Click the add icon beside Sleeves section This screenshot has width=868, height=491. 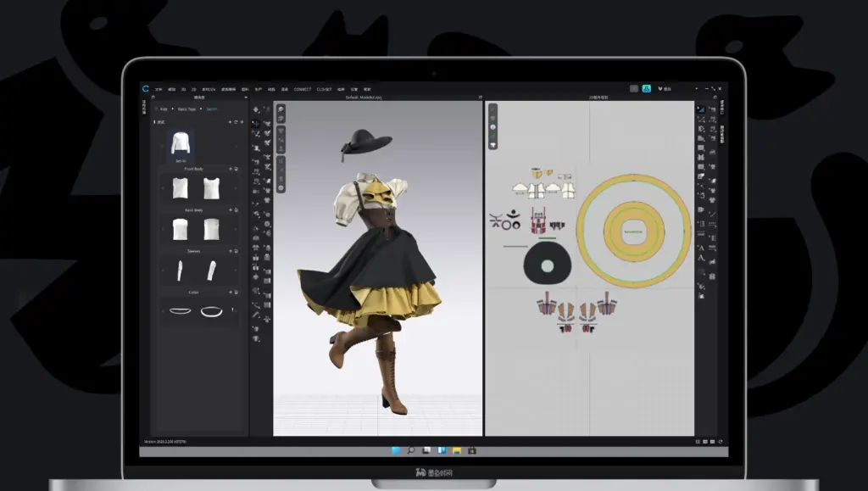pos(230,251)
